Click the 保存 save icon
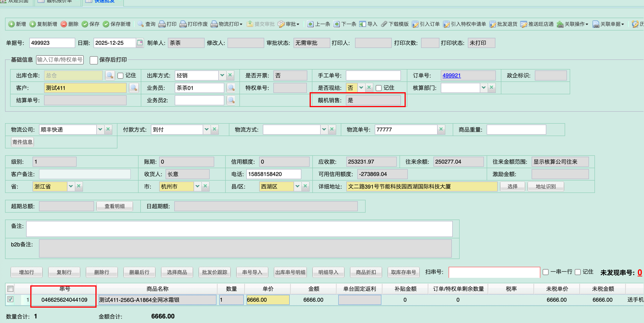Viewport: 644px width, 323px height. tap(85, 24)
